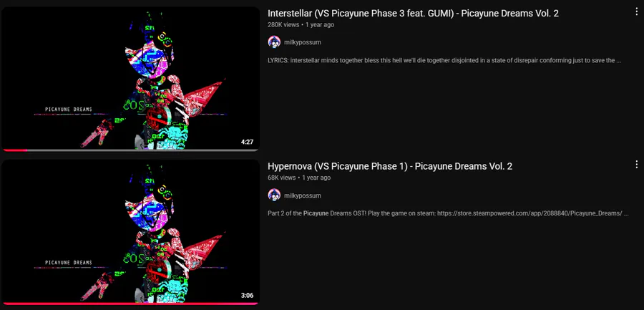Click milkypossum avatar beside Hypernova video
The height and width of the screenshot is (310, 644).
(274, 195)
